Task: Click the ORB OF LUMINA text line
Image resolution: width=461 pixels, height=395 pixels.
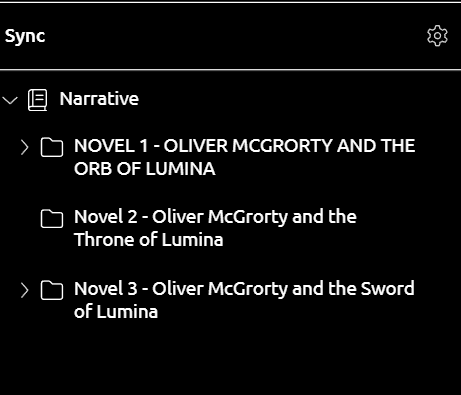Action: tap(145, 169)
